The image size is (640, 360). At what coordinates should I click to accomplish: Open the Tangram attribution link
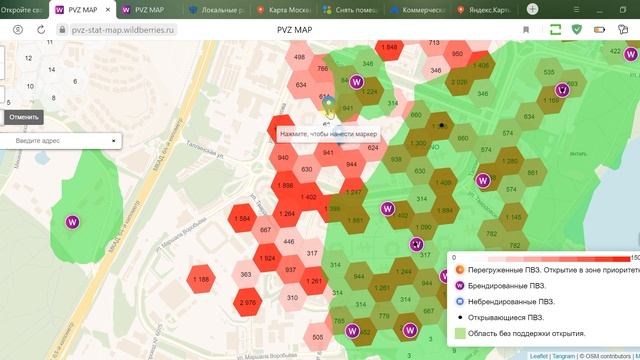click(x=563, y=356)
